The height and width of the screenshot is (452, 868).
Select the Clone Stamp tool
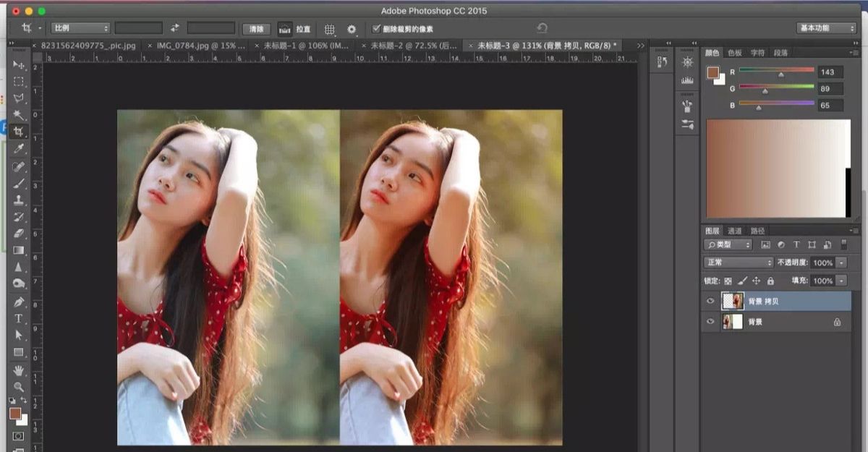[x=19, y=200]
